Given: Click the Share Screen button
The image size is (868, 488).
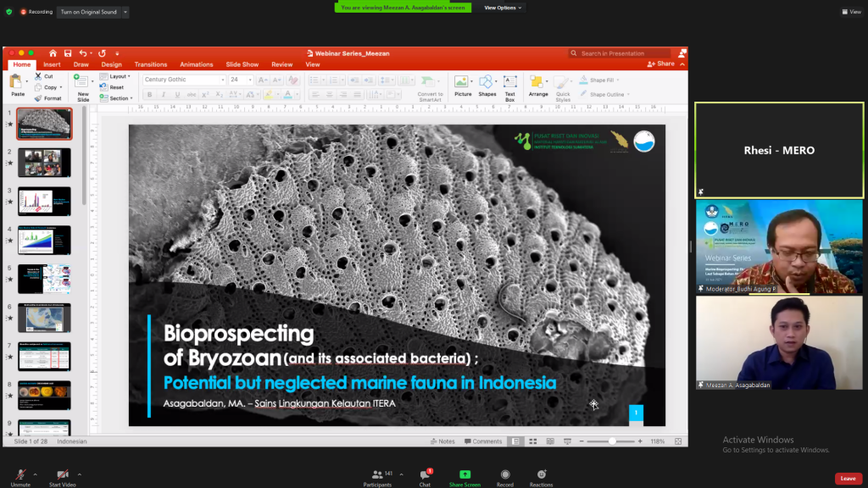Looking at the screenshot, I should 465,478.
